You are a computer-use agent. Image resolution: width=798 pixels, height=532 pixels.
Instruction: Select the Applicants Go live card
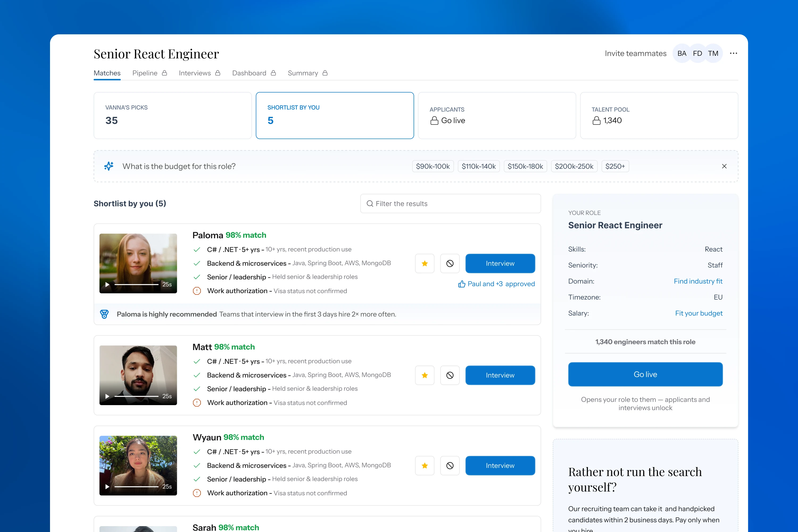point(497,115)
